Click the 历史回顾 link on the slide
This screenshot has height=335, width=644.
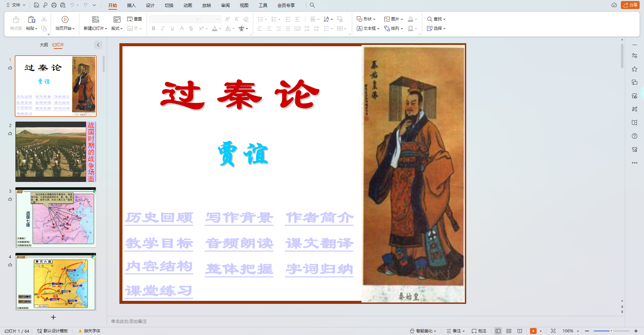(159, 218)
